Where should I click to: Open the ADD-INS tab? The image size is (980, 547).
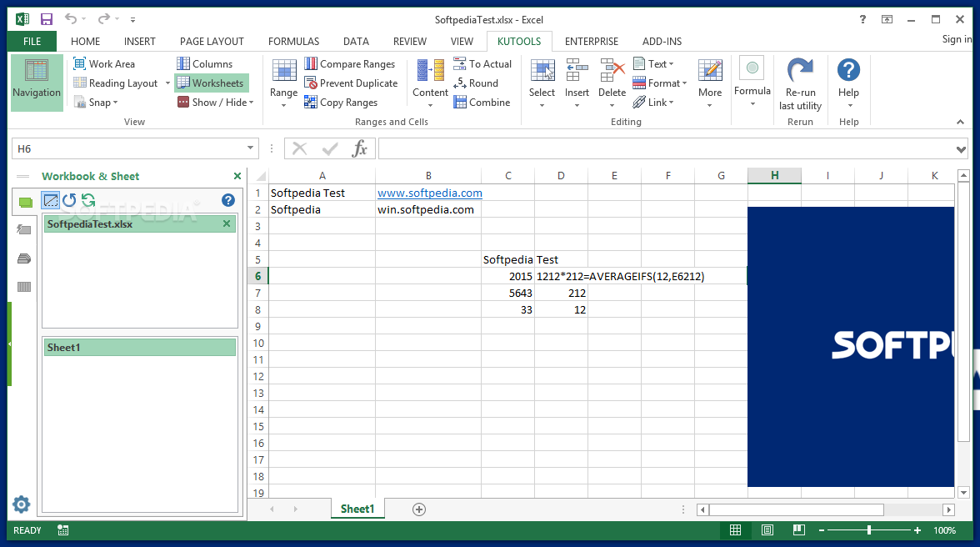[662, 41]
